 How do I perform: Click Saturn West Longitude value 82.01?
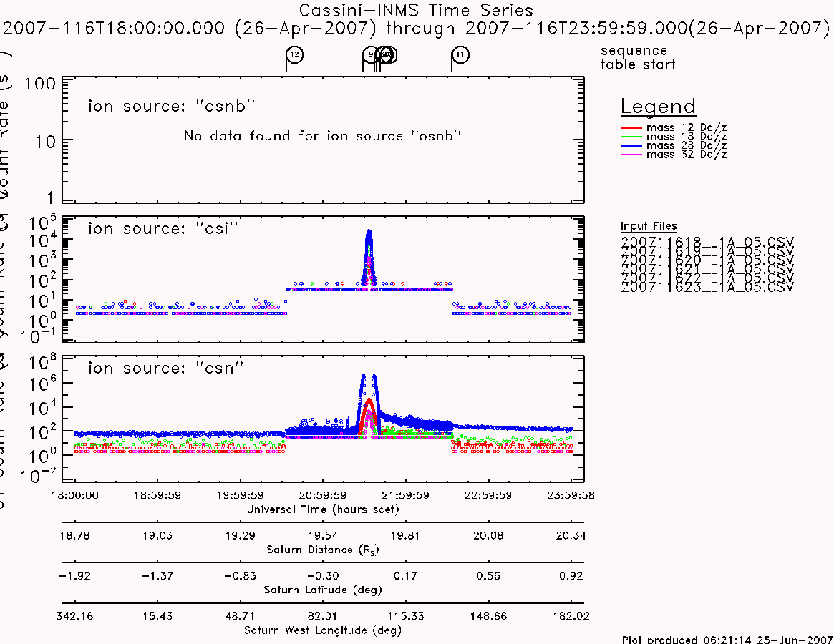pyautogui.click(x=323, y=616)
